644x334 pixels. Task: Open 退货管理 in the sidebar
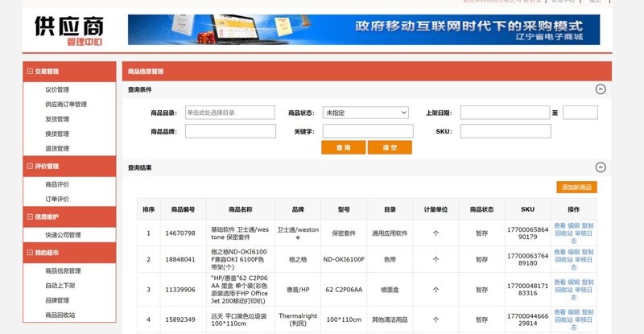coord(57,149)
